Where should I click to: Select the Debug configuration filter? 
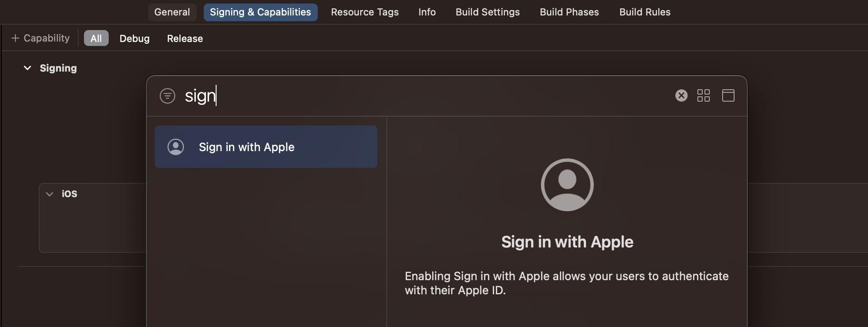click(134, 38)
